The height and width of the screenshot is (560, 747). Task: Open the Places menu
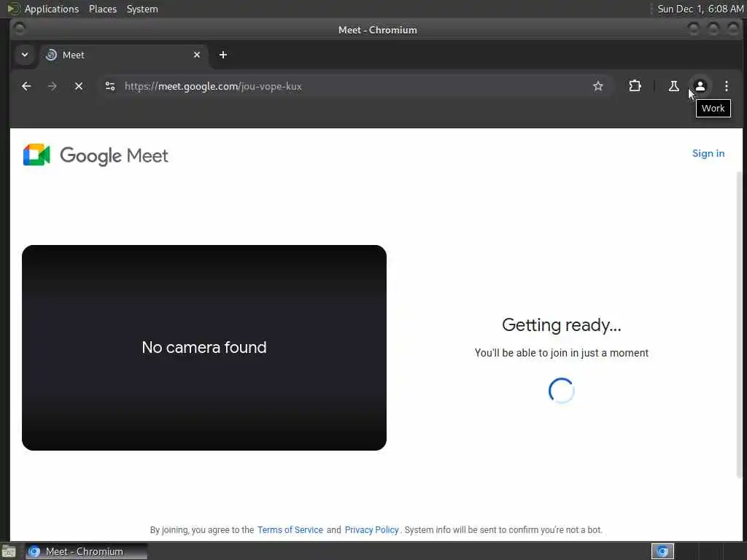pyautogui.click(x=103, y=9)
